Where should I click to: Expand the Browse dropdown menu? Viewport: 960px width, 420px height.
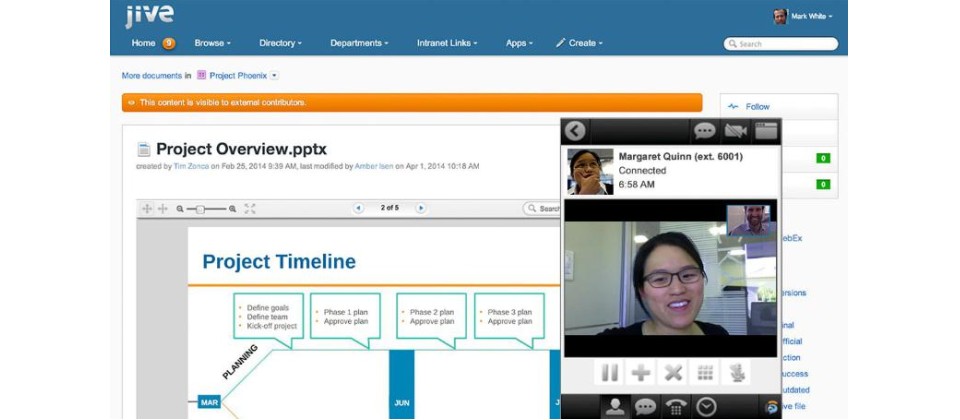212,43
